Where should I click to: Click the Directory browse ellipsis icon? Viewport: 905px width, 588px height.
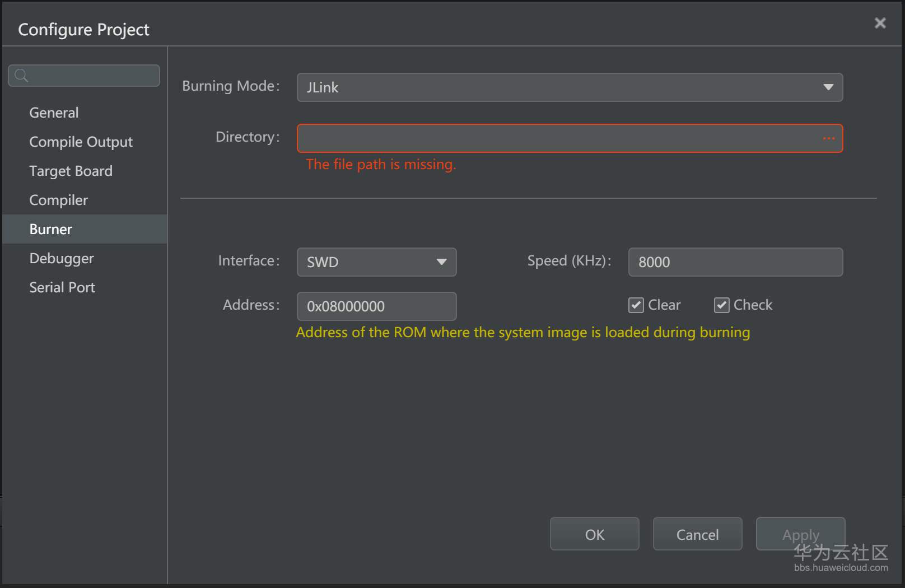tap(828, 138)
